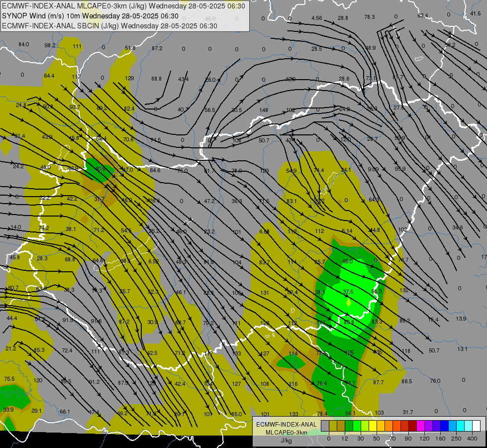The height and width of the screenshot is (448, 487).
Task: Click the grey swatch in the MLCAPE legend
Action: [325, 426]
